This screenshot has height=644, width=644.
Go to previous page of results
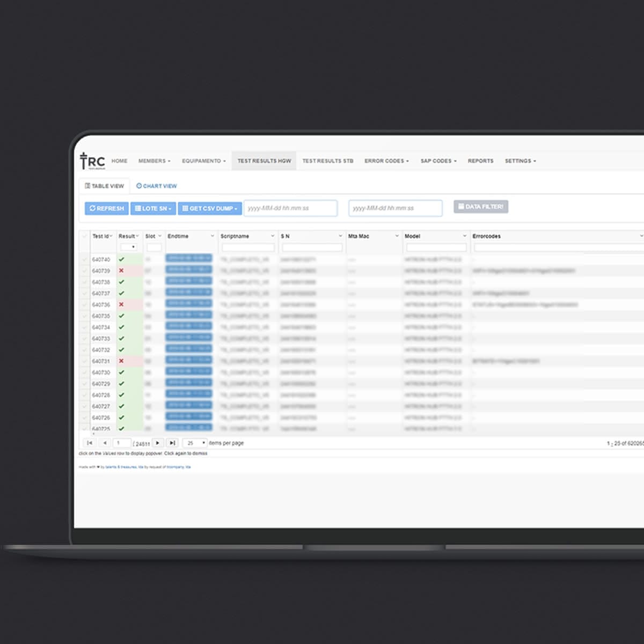click(105, 443)
